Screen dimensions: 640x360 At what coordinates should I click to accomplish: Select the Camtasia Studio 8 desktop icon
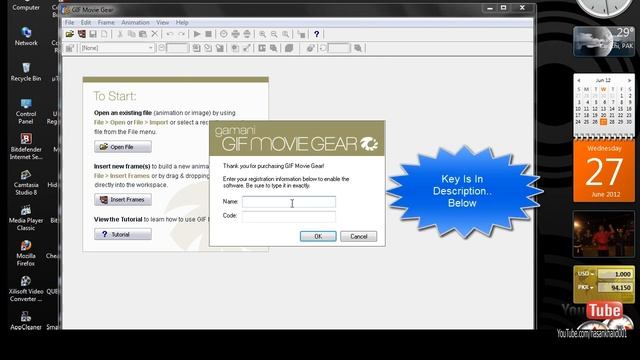[26, 182]
